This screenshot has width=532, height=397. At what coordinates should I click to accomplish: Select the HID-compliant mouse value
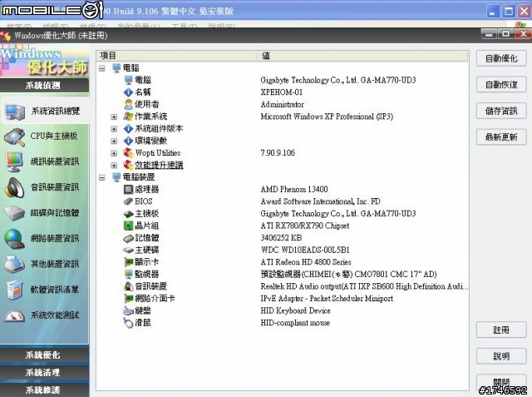(x=295, y=323)
